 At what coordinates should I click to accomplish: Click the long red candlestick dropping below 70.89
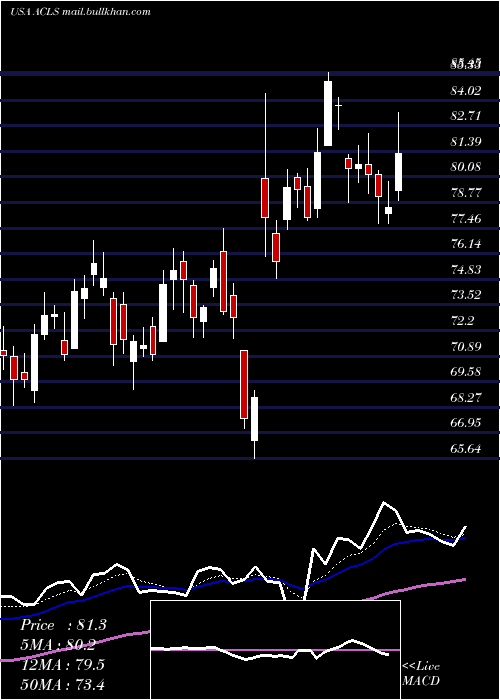pyautogui.click(x=244, y=384)
